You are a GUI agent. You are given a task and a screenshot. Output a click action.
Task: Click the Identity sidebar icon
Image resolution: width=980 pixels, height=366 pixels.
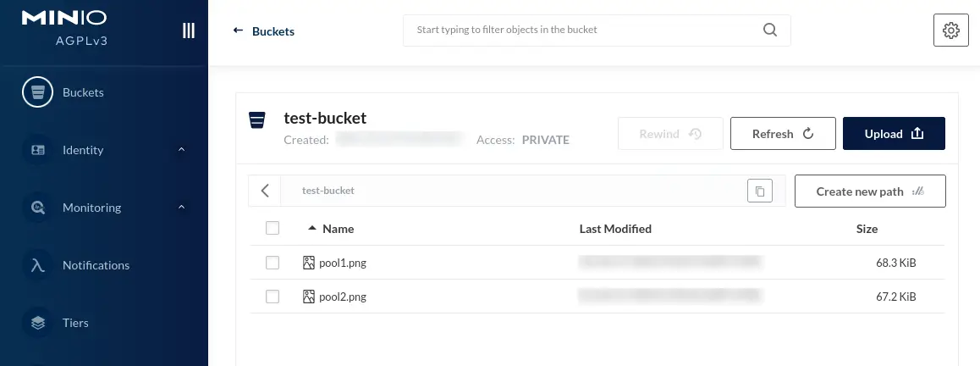tap(37, 150)
